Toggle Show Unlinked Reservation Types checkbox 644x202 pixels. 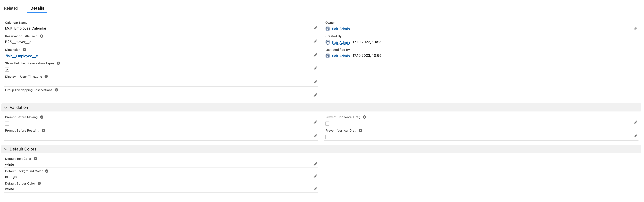point(7,70)
